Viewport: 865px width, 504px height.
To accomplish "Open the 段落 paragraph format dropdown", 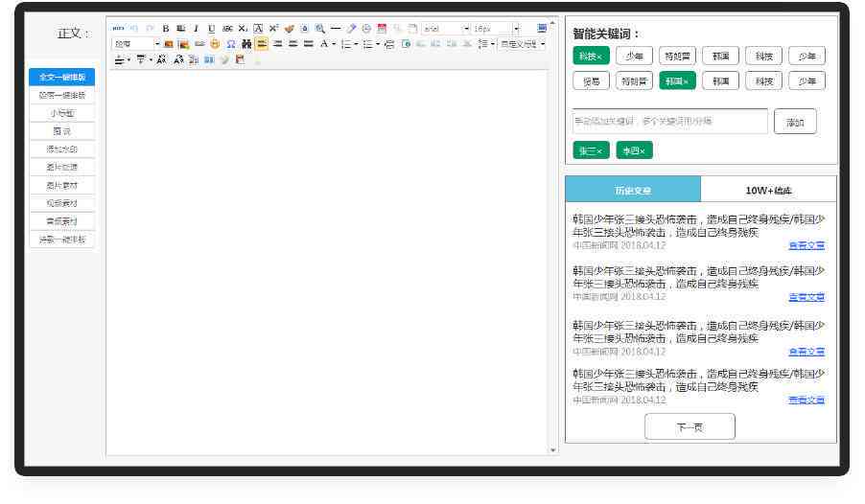I will (136, 44).
